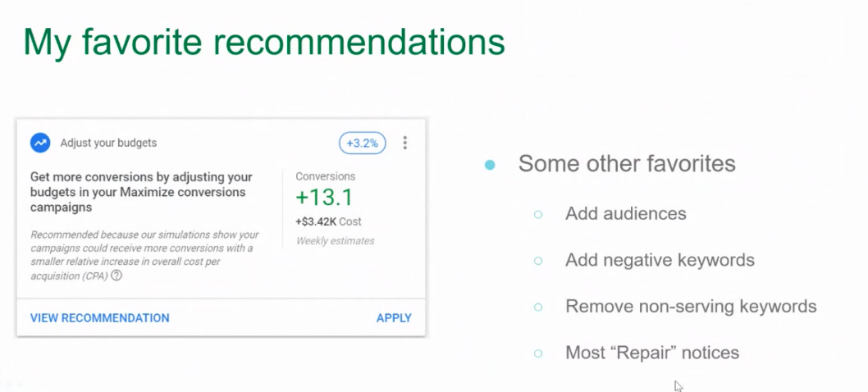Select the 'Get more conversions' headline text
The height and width of the screenshot is (392, 868).
click(141, 192)
